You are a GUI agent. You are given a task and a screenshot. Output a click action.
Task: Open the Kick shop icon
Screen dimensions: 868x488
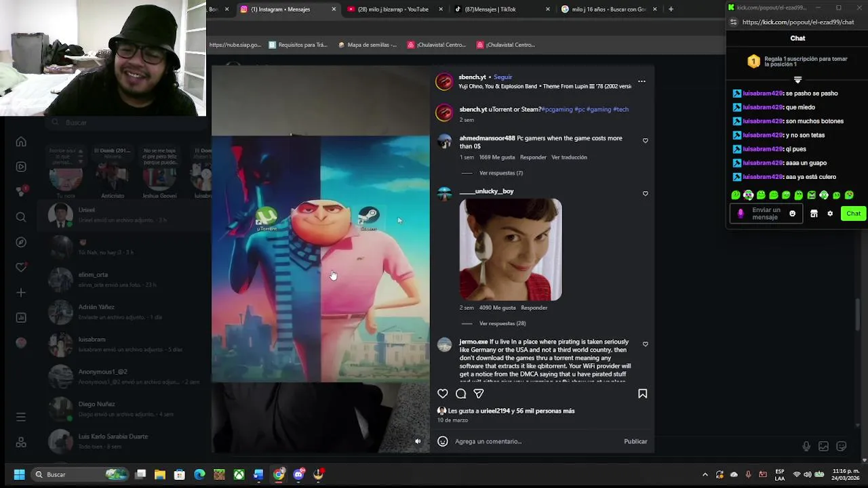tap(814, 213)
